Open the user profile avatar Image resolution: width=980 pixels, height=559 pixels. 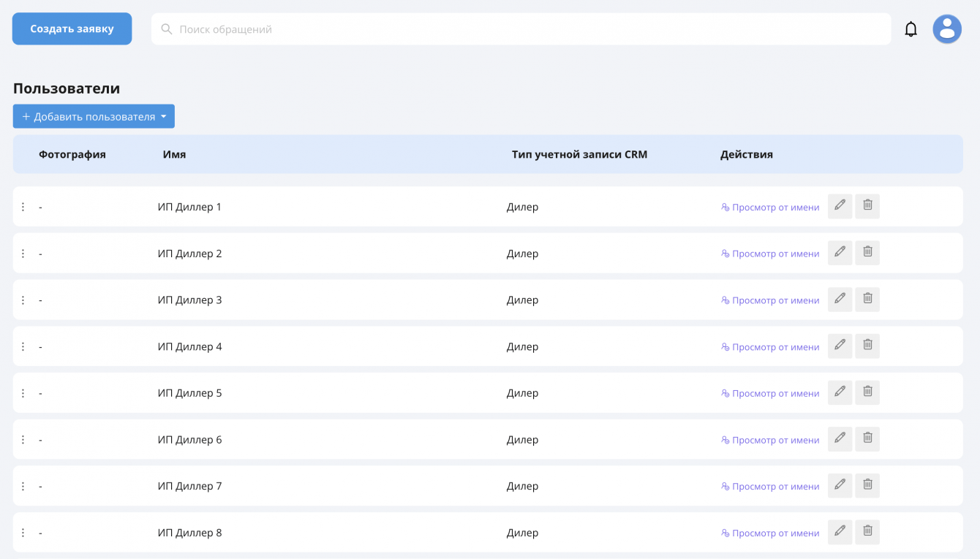[946, 29]
